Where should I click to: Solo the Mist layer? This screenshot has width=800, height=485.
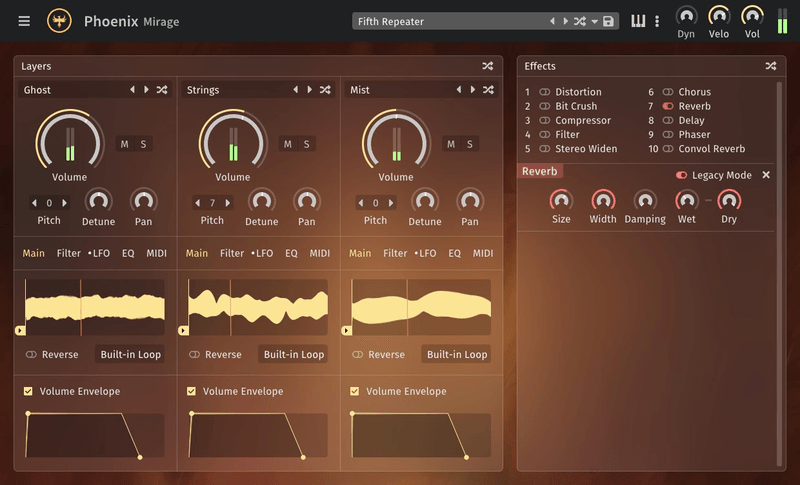click(x=470, y=144)
